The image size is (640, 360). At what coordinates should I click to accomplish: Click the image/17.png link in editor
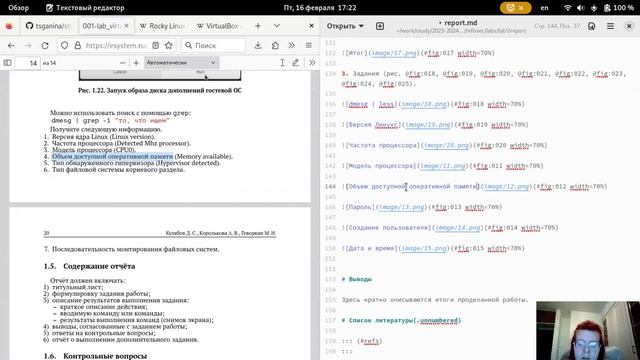pyautogui.click(x=394, y=53)
